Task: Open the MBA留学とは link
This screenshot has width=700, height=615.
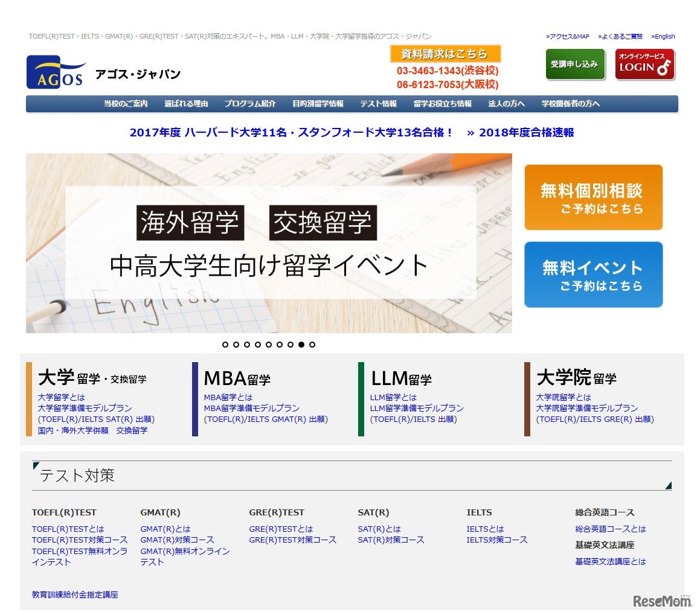Action: click(228, 397)
